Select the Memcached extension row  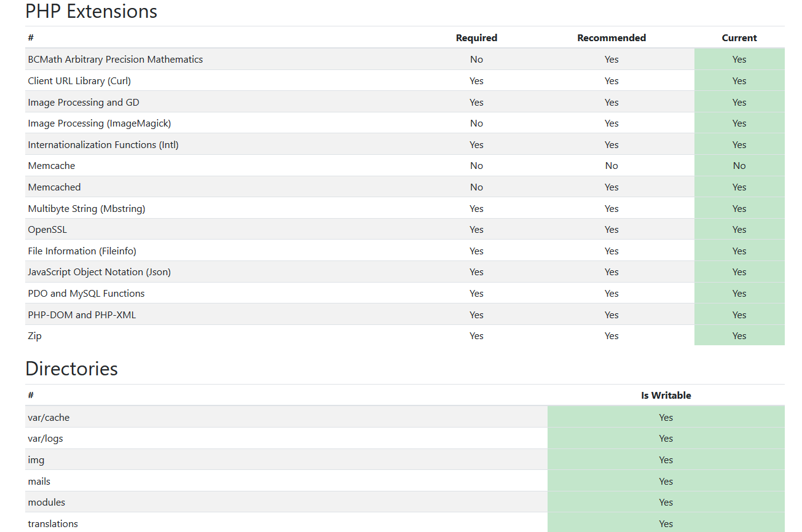(54, 187)
